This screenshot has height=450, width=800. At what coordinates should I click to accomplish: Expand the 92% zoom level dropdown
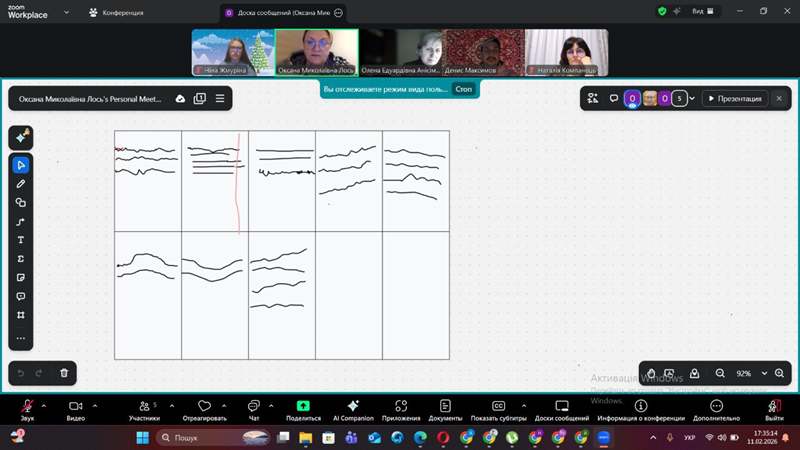click(764, 373)
